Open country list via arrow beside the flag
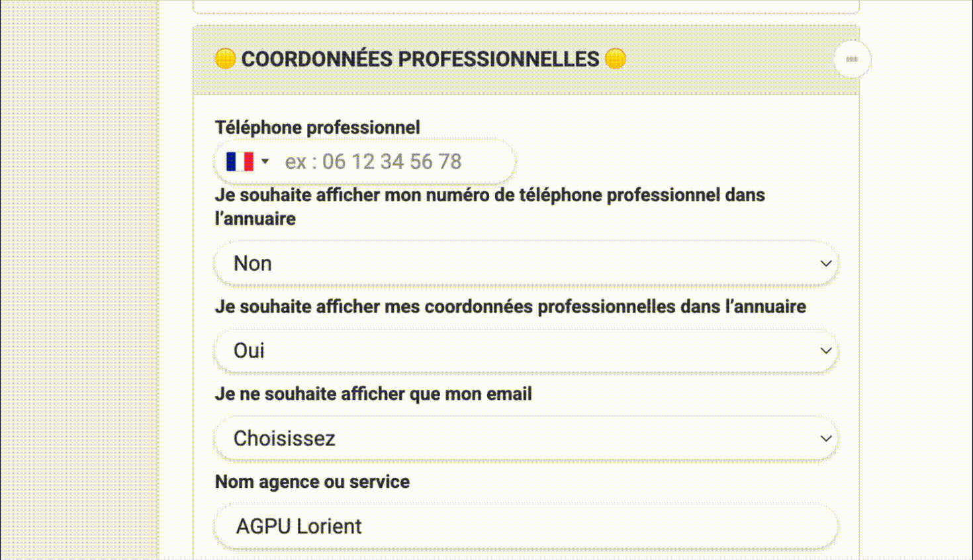973x560 pixels. 265,162
